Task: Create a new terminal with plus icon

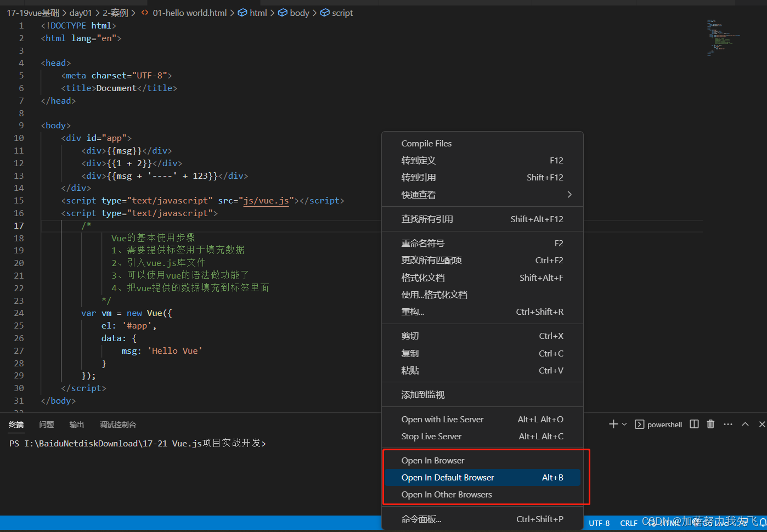Action: point(613,424)
